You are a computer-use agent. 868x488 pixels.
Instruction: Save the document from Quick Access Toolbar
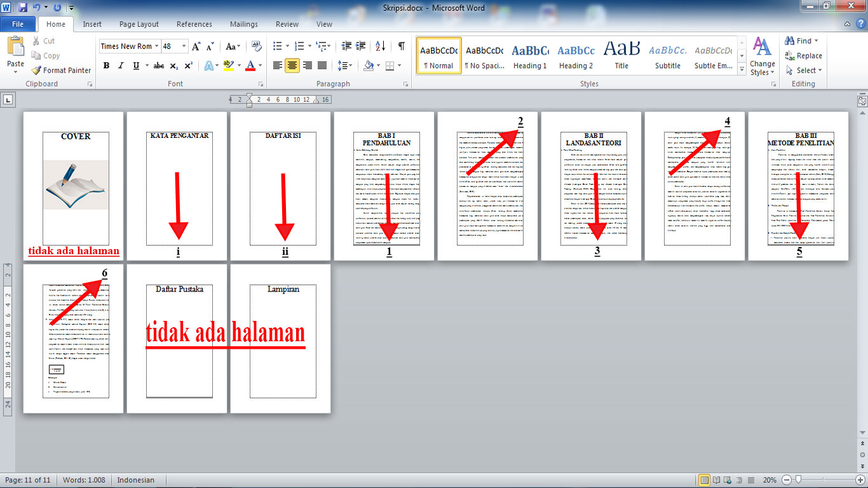[23, 8]
